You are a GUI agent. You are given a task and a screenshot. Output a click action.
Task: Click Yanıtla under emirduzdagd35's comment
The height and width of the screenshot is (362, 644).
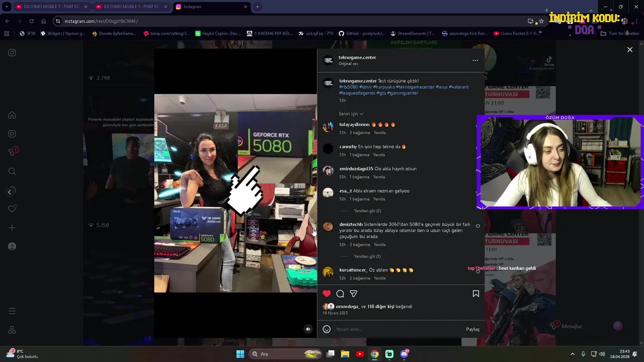pos(379,177)
